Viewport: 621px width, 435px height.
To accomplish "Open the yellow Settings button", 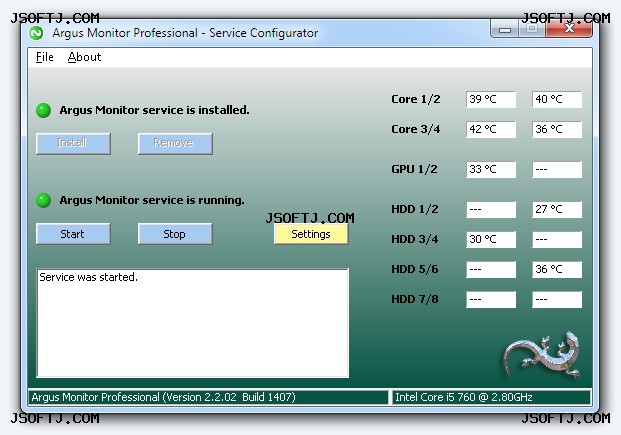I will pos(311,234).
